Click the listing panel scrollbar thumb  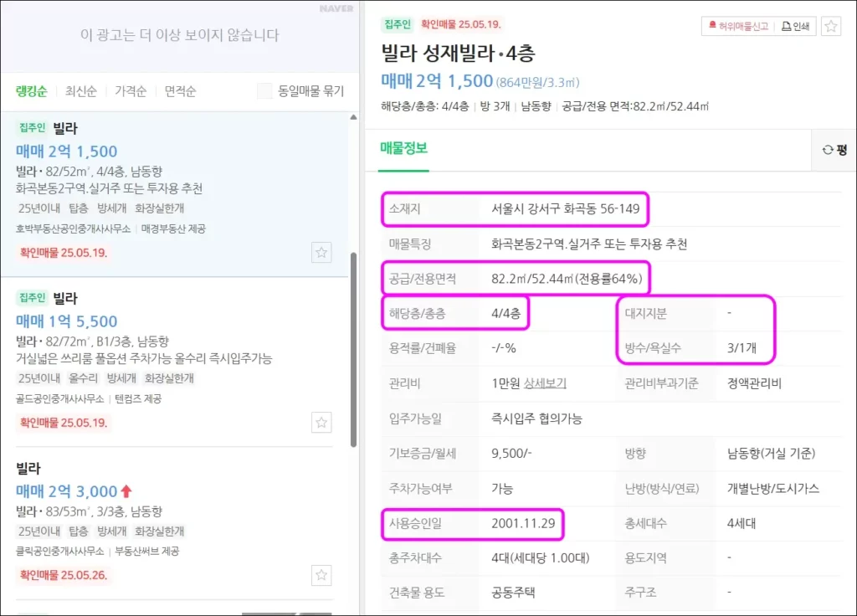tap(354, 350)
